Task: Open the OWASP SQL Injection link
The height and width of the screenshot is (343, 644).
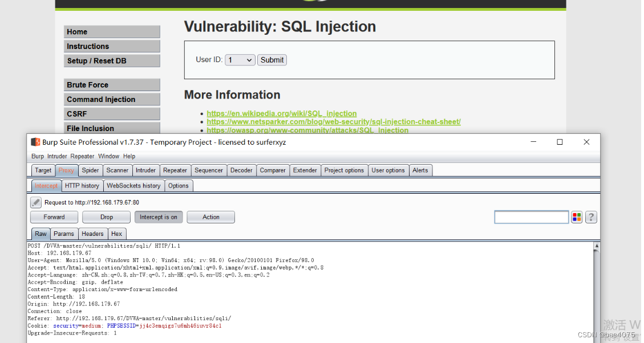Action: click(x=307, y=130)
